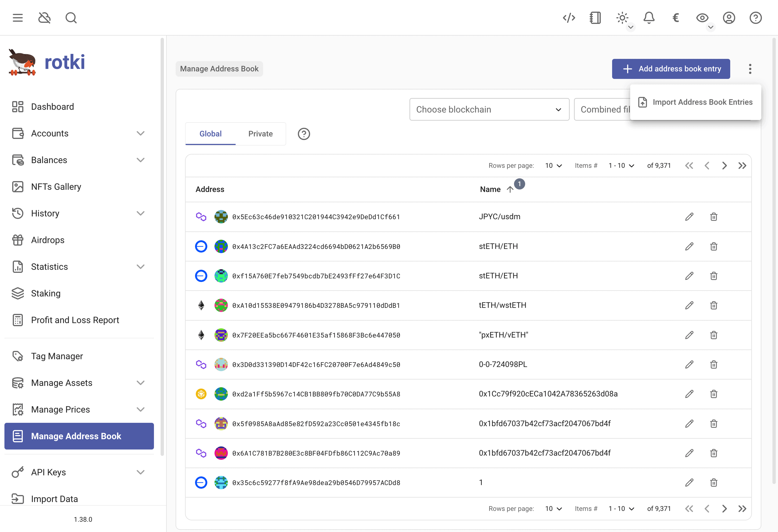Screen dimensions: 778x532
Task: Select Manage Address Book in sidebar
Action: pyautogui.click(x=79, y=436)
